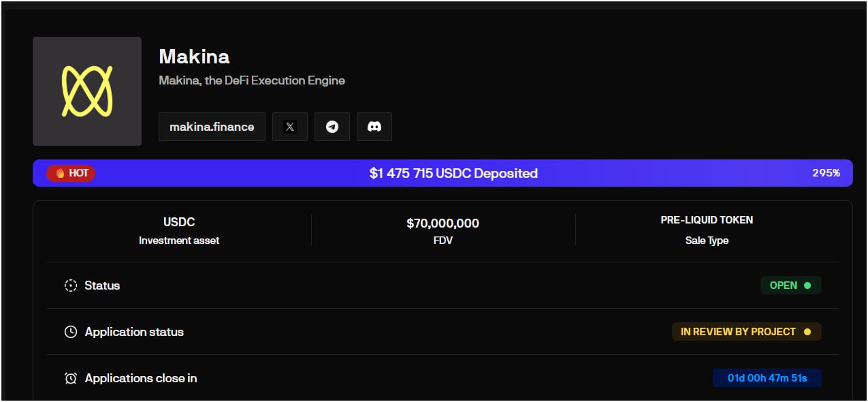Click the $70,000,000 FDV value
The height and width of the screenshot is (402, 868).
pyautogui.click(x=443, y=223)
